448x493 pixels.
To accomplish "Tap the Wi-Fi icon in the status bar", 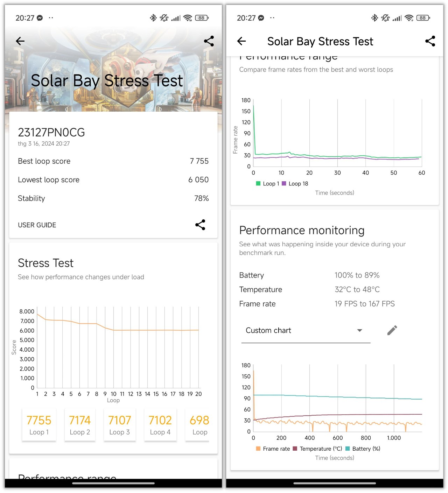I will point(188,17).
